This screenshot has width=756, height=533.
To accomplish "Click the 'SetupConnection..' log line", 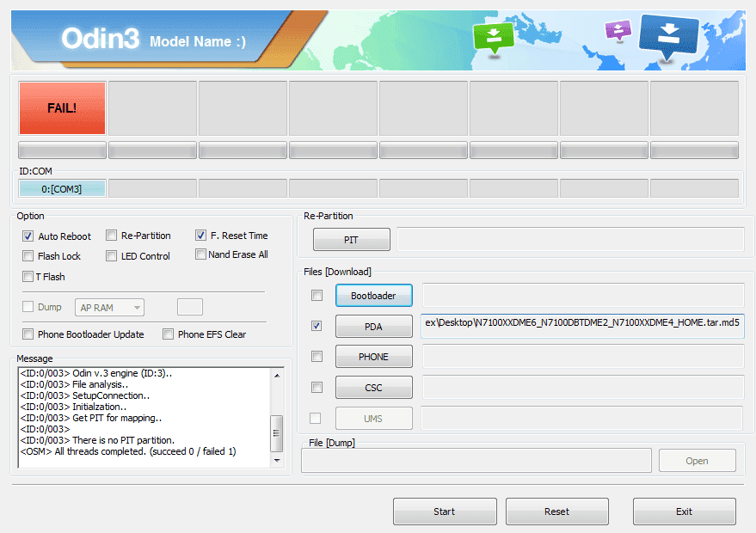I will tap(85, 395).
